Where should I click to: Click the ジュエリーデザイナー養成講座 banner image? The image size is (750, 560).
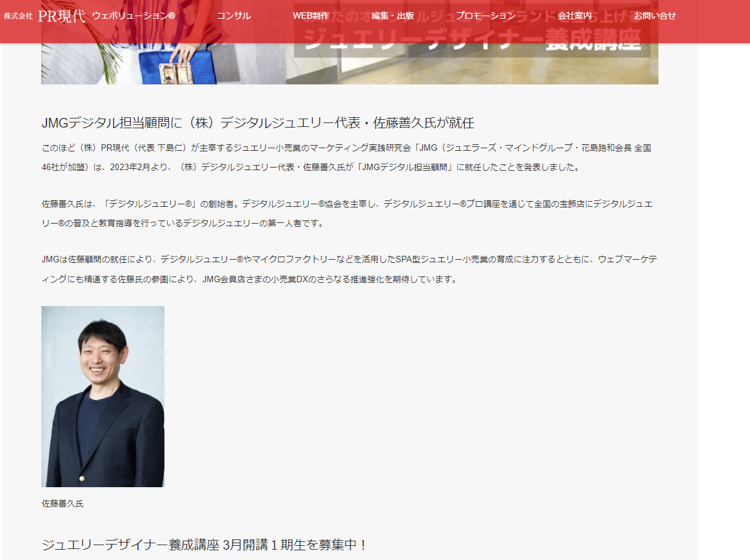(350, 64)
